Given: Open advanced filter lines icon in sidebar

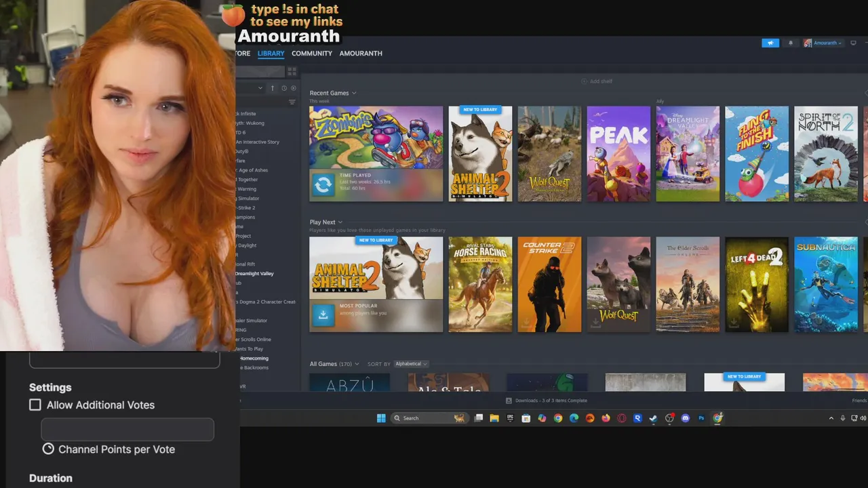Looking at the screenshot, I should 292,102.
